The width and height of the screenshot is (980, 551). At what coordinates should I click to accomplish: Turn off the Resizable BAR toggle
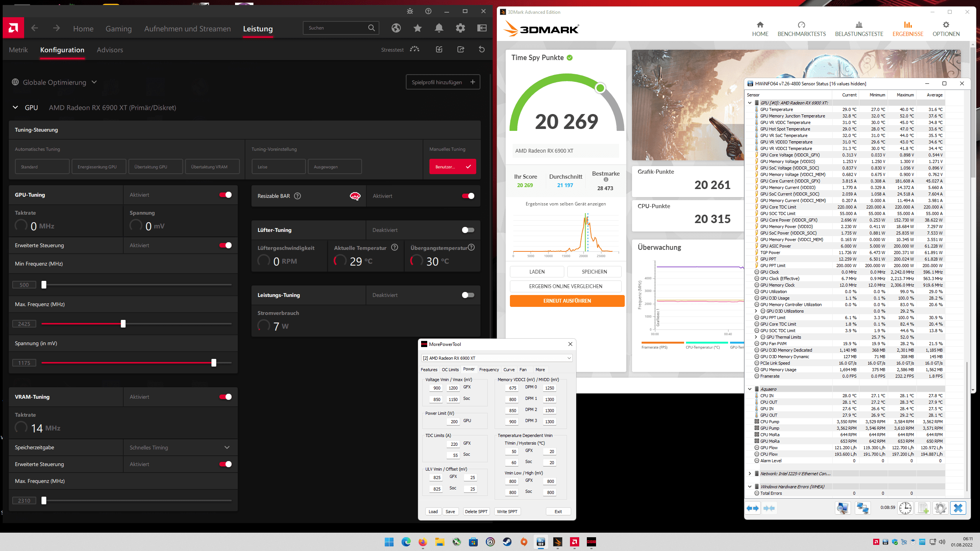[468, 196]
